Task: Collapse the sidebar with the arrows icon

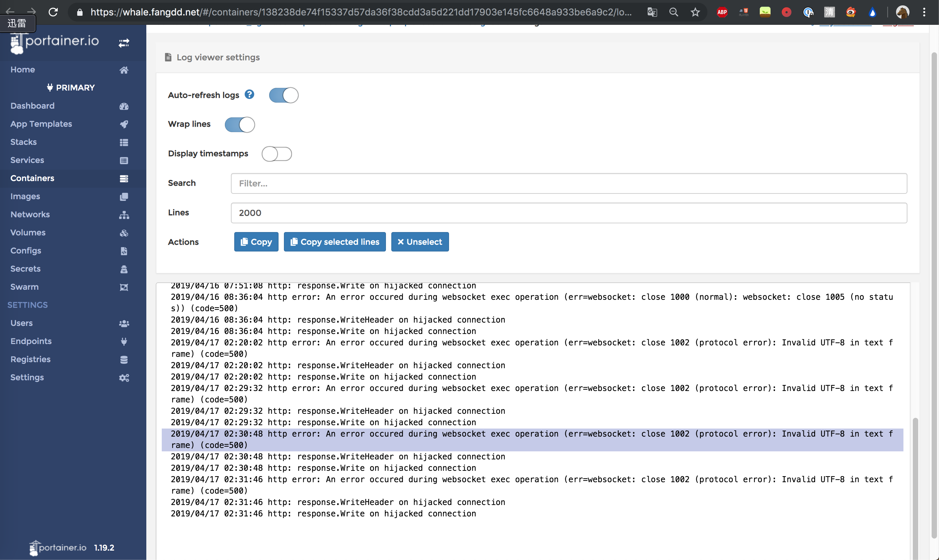Action: pos(124,43)
